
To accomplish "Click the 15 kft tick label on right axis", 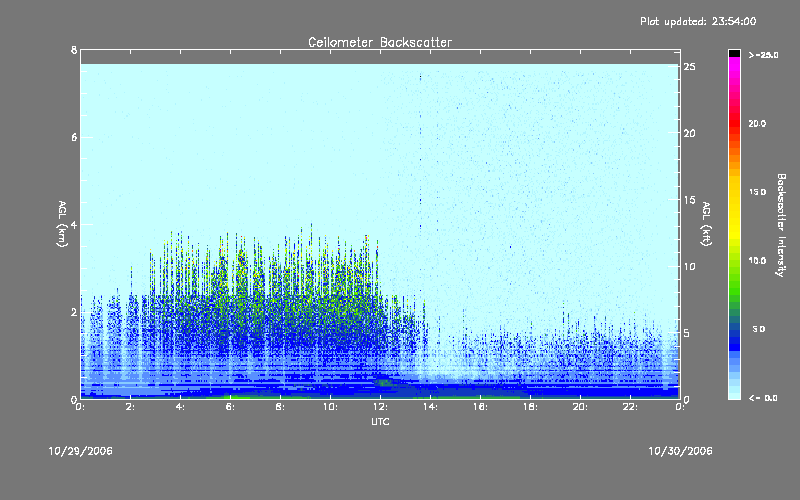I will coord(689,200).
